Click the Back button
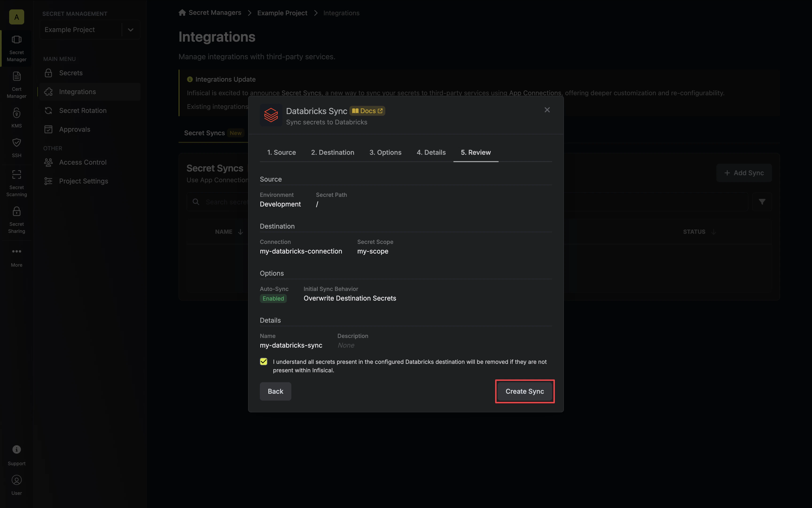This screenshot has height=508, width=812. click(x=275, y=391)
